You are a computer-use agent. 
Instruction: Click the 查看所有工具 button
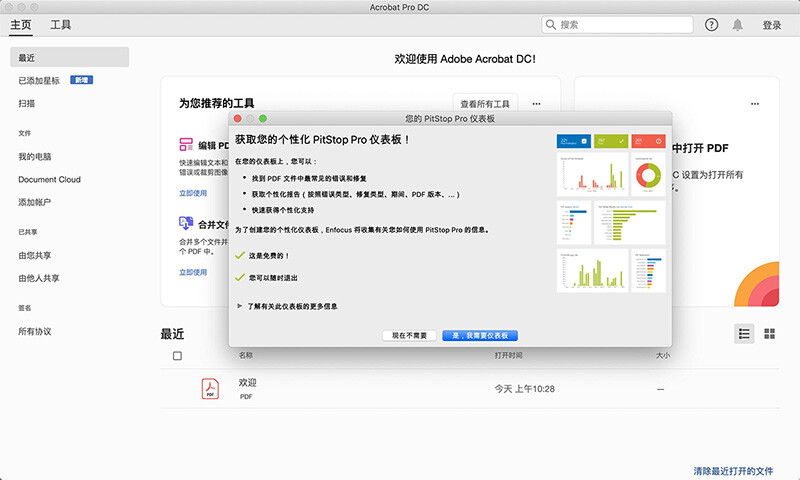[485, 104]
